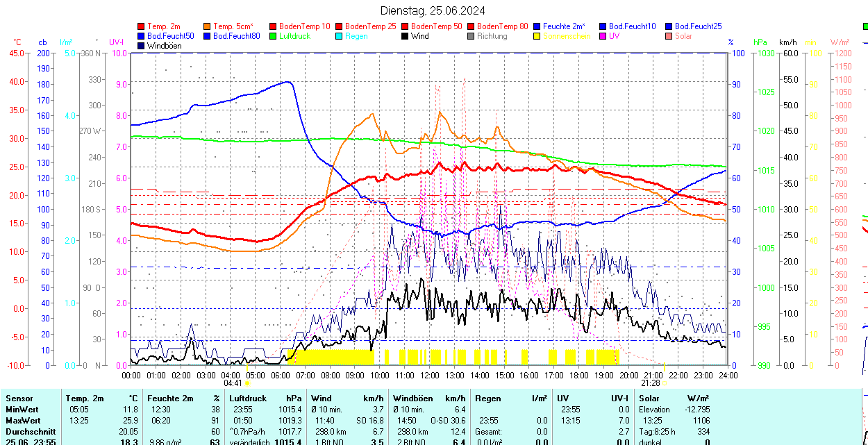The image size is (868, 445).
Task: Select the green Luftdruck legend swatch
Action: click(x=273, y=36)
